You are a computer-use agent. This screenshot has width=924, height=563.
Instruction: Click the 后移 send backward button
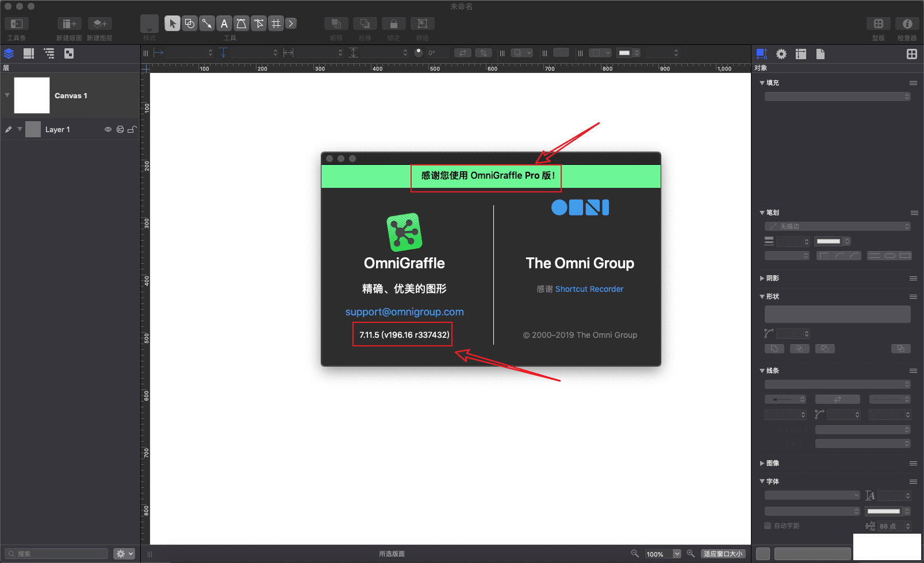point(365,24)
